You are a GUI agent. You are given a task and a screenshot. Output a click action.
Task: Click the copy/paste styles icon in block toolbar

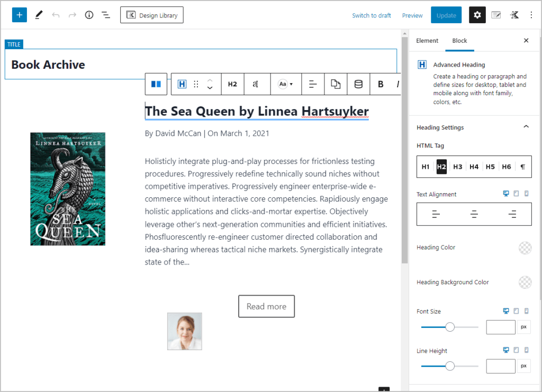click(336, 84)
